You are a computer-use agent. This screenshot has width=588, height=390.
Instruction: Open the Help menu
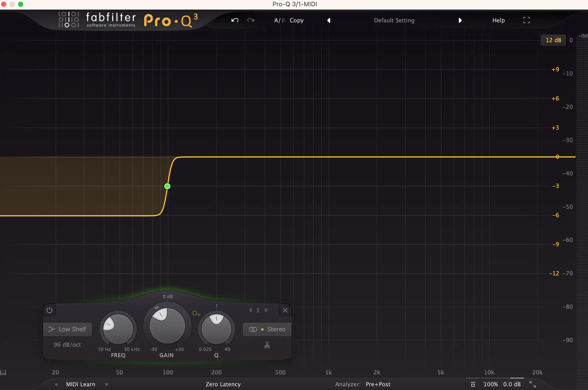(498, 20)
